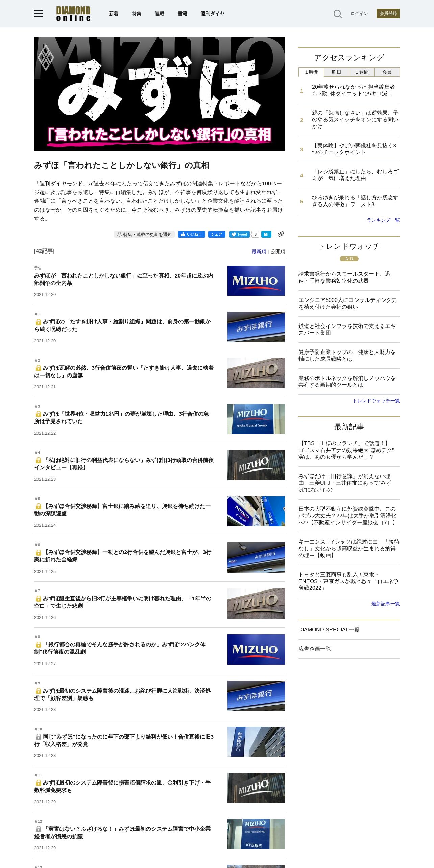Select the 1時間 ranking tab
The height and width of the screenshot is (868, 434).
pos(311,72)
